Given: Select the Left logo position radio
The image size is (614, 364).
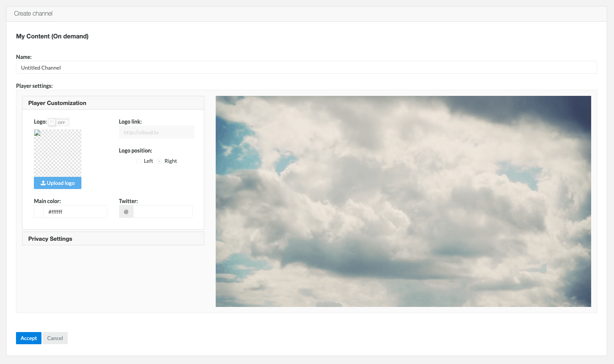Looking at the screenshot, I should coord(138,161).
